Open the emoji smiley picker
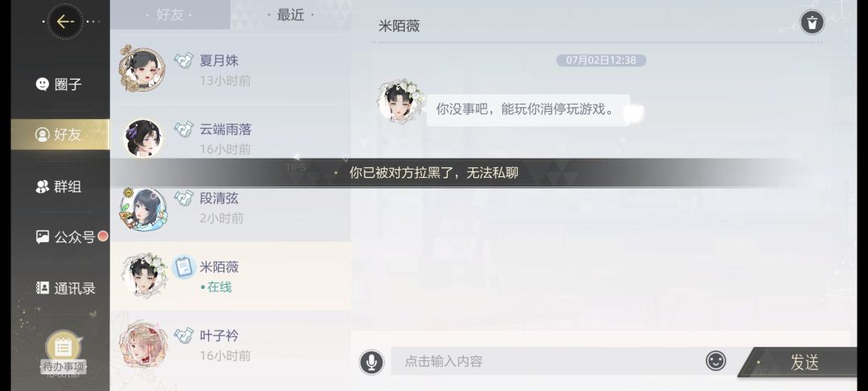Viewport: 868px width, 391px height. coord(715,361)
